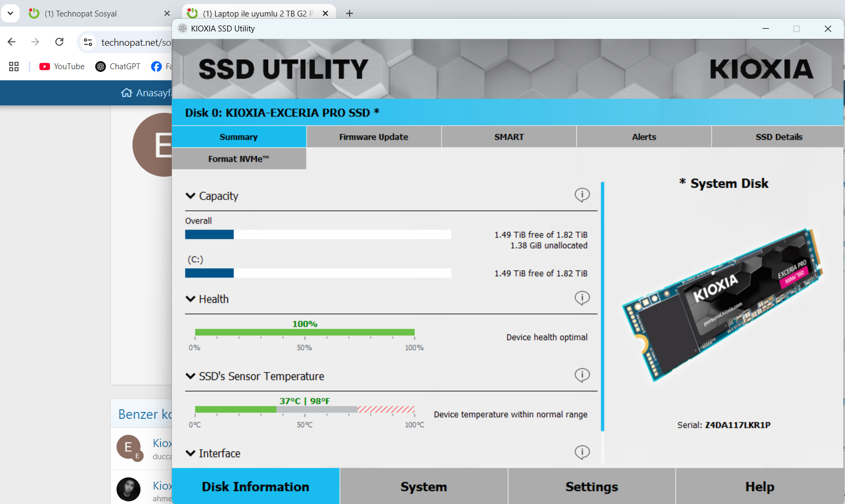845x504 pixels.
Task: Open a new browser tab
Action: 350,13
